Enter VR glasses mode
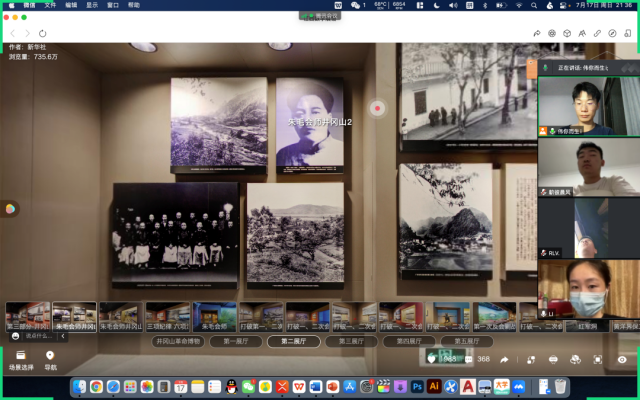Image resolution: width=640 pixels, height=400 pixels. [553, 359]
